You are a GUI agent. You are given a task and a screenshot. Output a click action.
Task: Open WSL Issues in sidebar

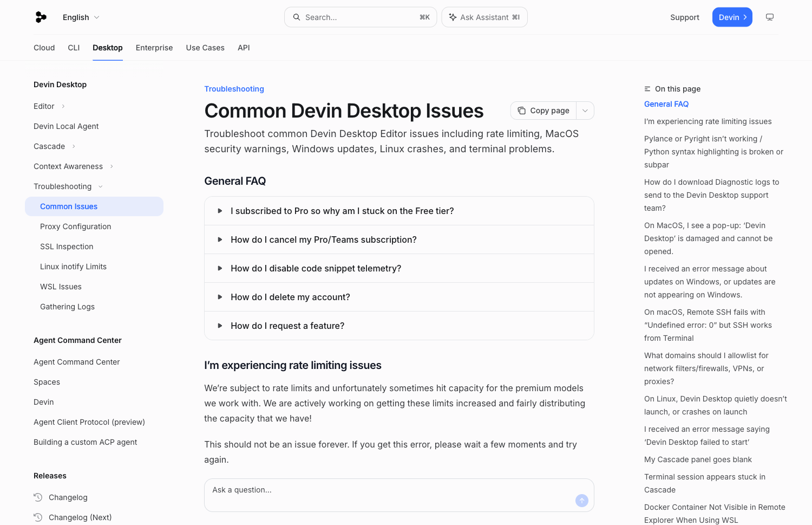click(61, 287)
